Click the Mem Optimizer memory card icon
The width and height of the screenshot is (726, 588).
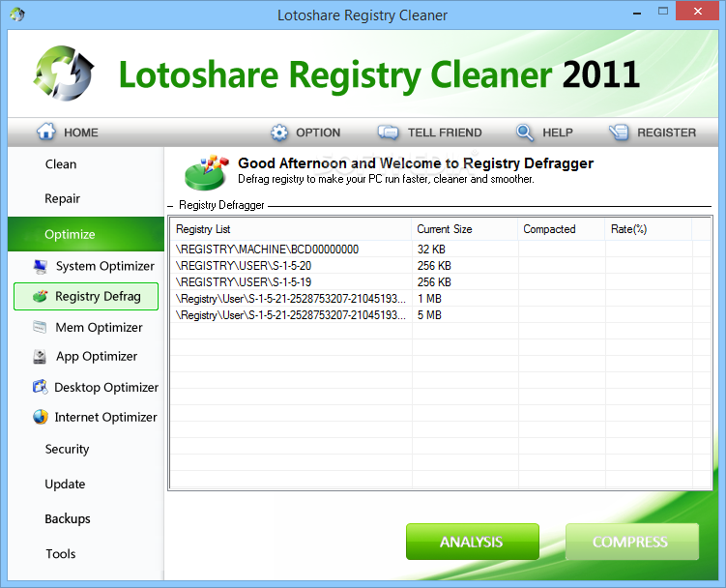click(40, 327)
